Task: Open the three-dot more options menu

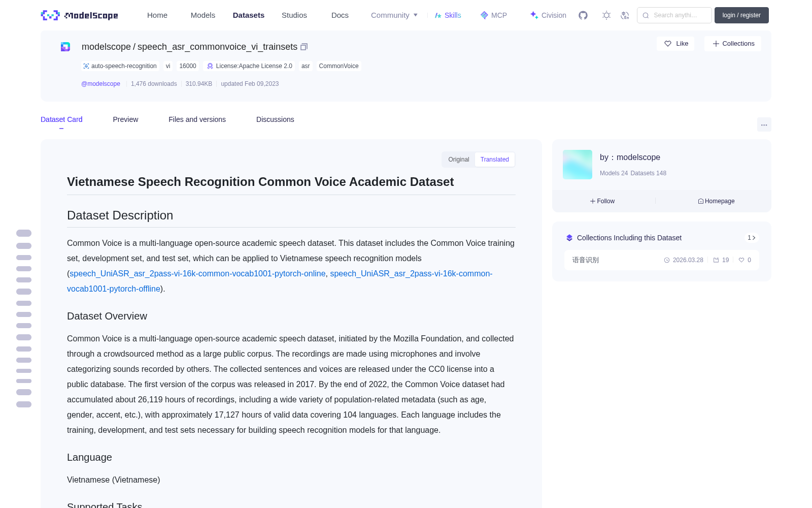Action: tap(764, 124)
